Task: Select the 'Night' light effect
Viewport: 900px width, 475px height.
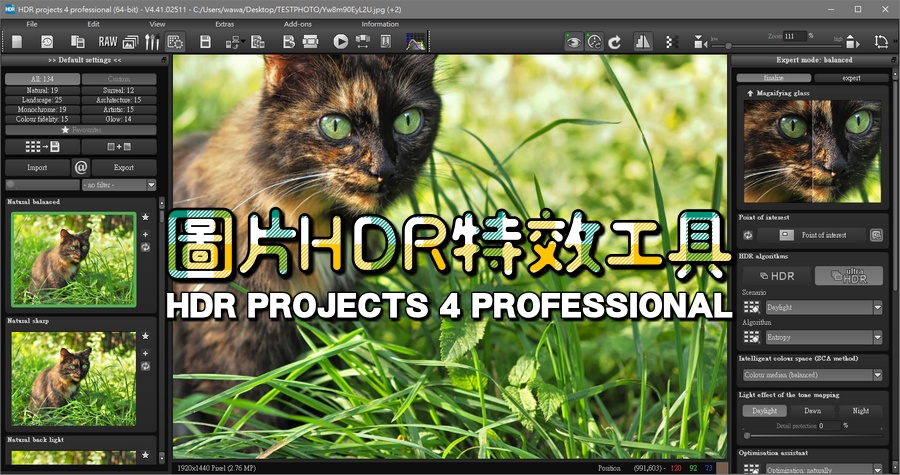Action: 860,411
